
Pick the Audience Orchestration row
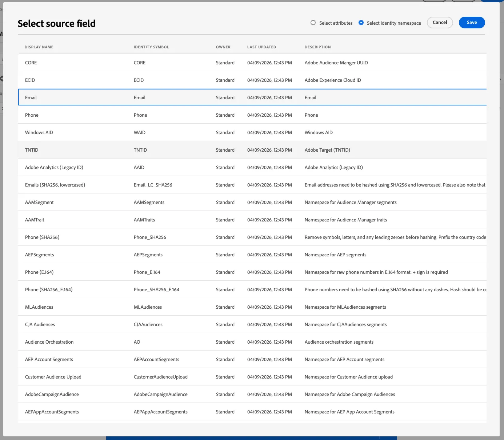(x=252, y=342)
